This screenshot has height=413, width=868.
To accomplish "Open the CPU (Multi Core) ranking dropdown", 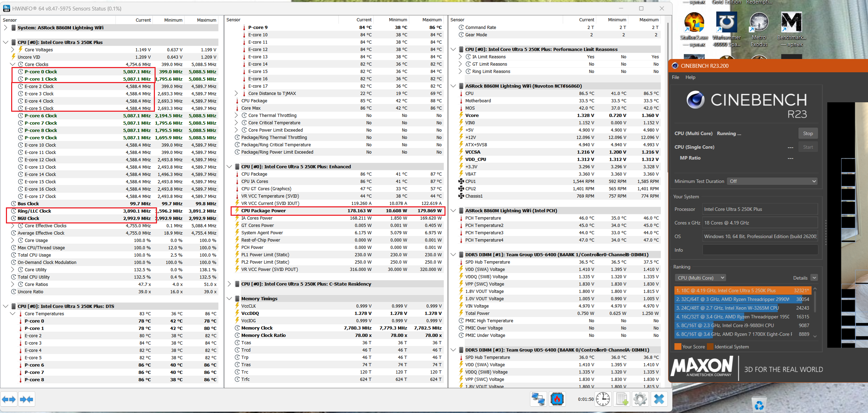I will coord(700,278).
